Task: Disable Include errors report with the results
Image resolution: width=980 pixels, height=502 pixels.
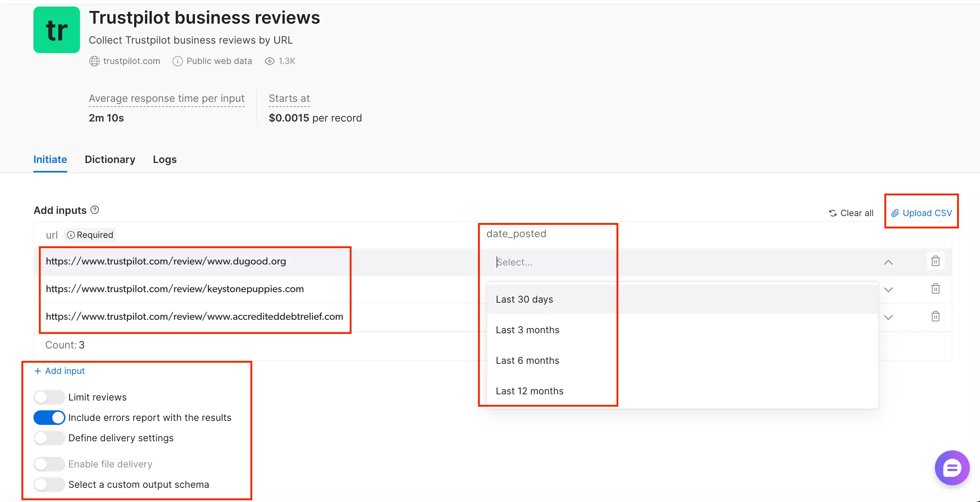Action: coord(49,417)
